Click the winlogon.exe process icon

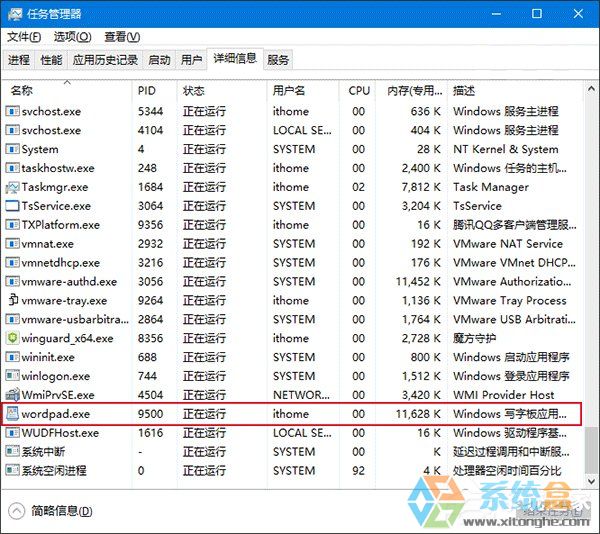pyautogui.click(x=12, y=376)
